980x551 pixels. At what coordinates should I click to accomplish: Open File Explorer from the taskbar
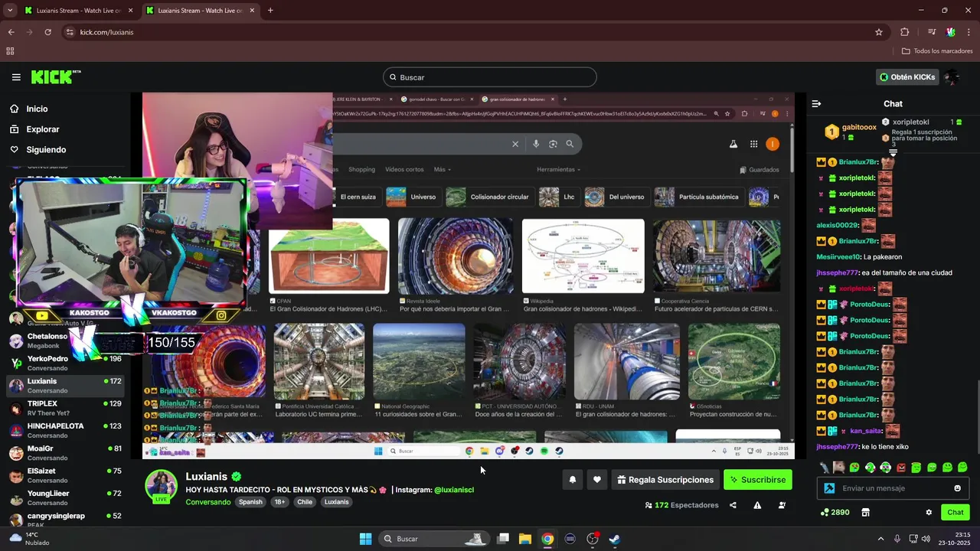tap(525, 539)
